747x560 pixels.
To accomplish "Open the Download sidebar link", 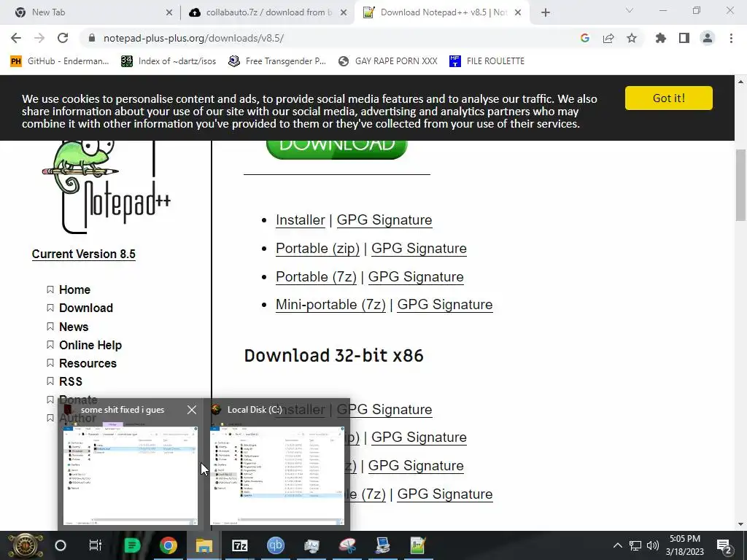I will tap(86, 308).
